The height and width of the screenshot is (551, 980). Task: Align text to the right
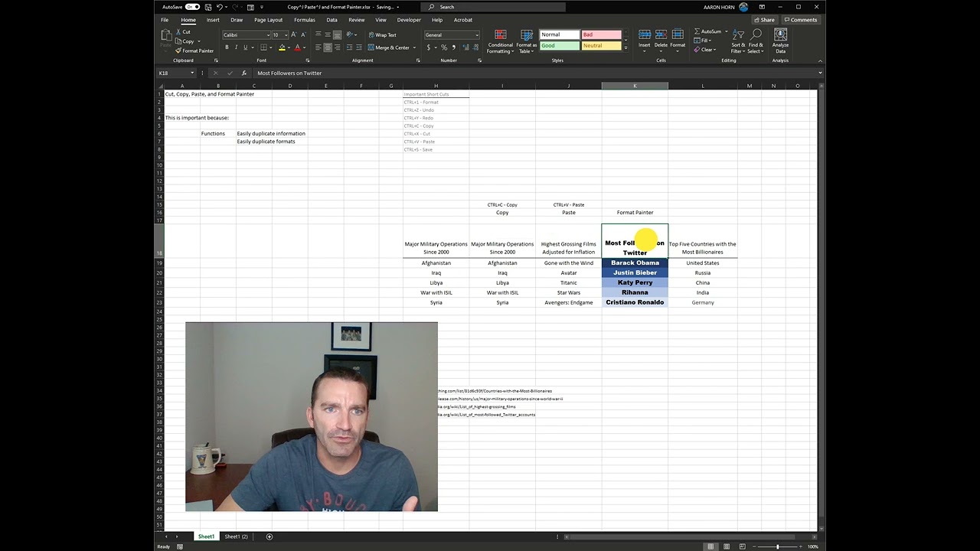point(337,47)
